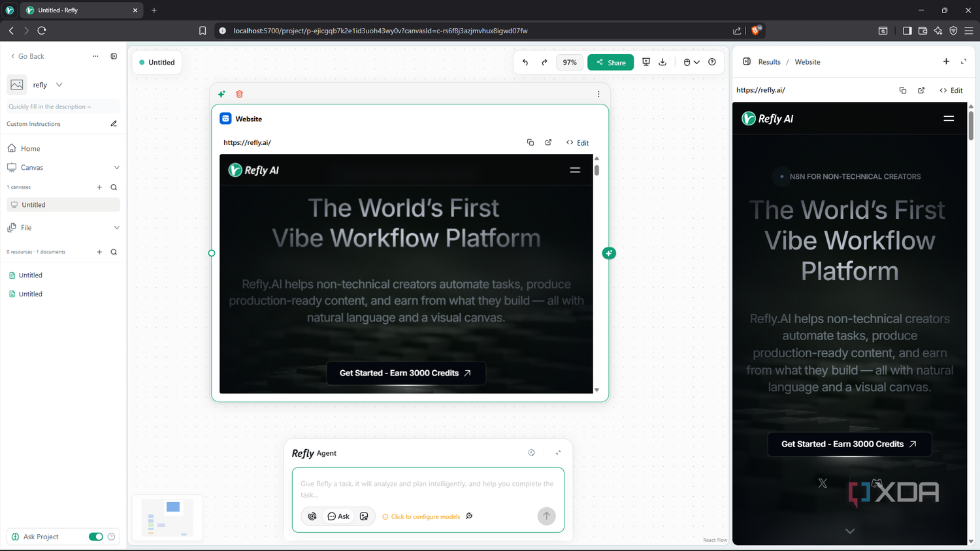The width and height of the screenshot is (980, 551).
Task: Click the undo arrow in canvas toolbar
Action: [x=525, y=62]
